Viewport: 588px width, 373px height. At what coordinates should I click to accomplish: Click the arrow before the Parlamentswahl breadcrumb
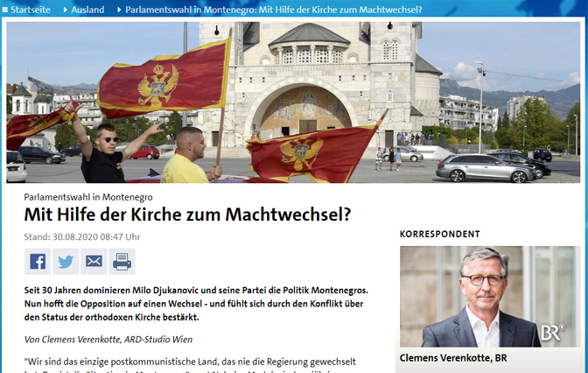pos(119,10)
